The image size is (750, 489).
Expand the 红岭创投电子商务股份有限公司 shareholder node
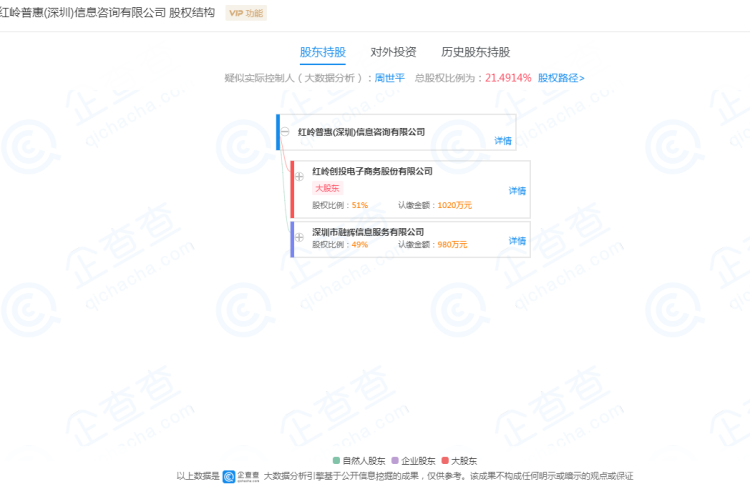click(x=299, y=177)
